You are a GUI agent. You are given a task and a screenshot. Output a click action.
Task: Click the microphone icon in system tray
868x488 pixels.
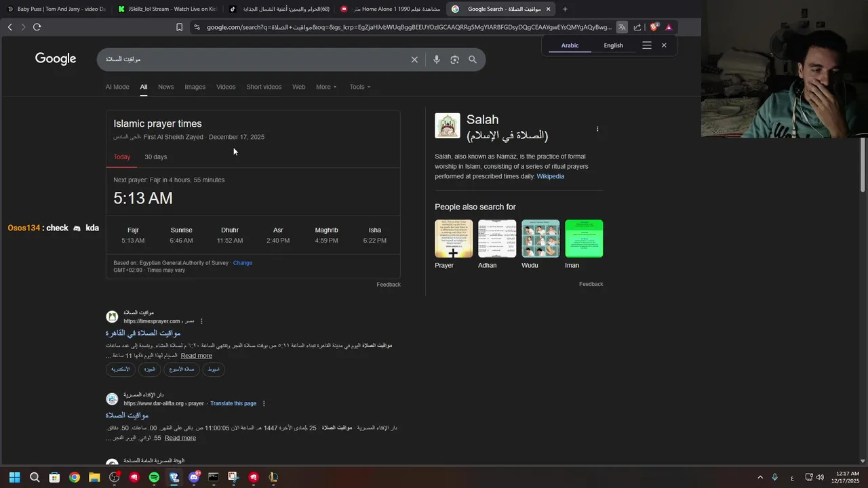pyautogui.click(x=775, y=477)
